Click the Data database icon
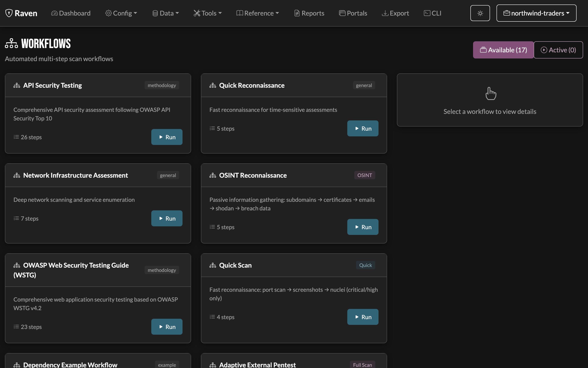The width and height of the screenshot is (588, 368). point(155,13)
